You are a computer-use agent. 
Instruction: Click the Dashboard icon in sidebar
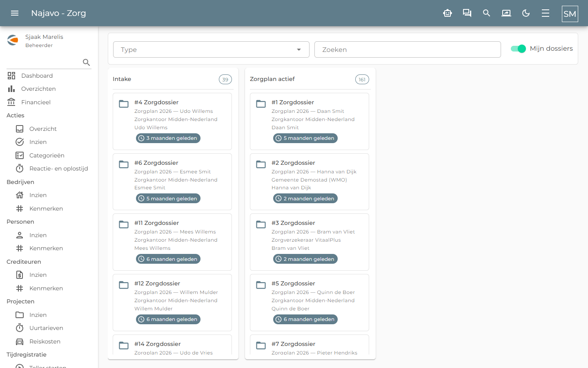(x=11, y=76)
